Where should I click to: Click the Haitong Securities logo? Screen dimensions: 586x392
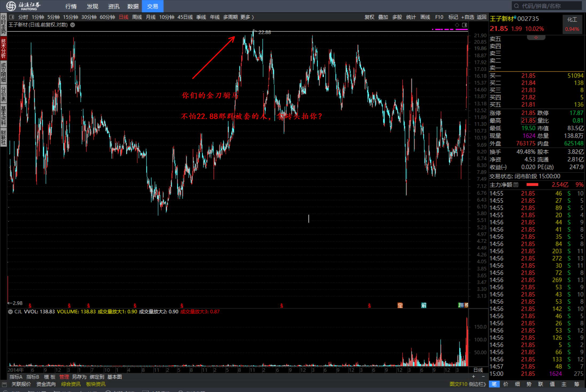[x=24, y=6]
